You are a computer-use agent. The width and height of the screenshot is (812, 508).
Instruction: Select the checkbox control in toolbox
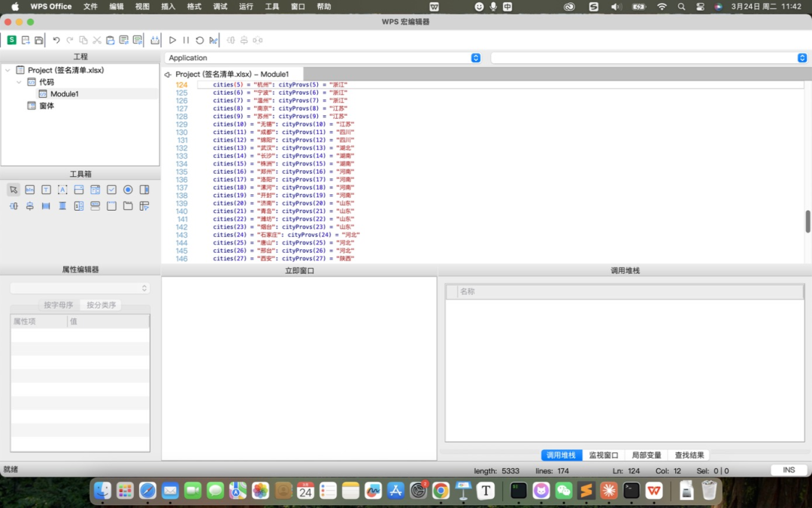(111, 190)
